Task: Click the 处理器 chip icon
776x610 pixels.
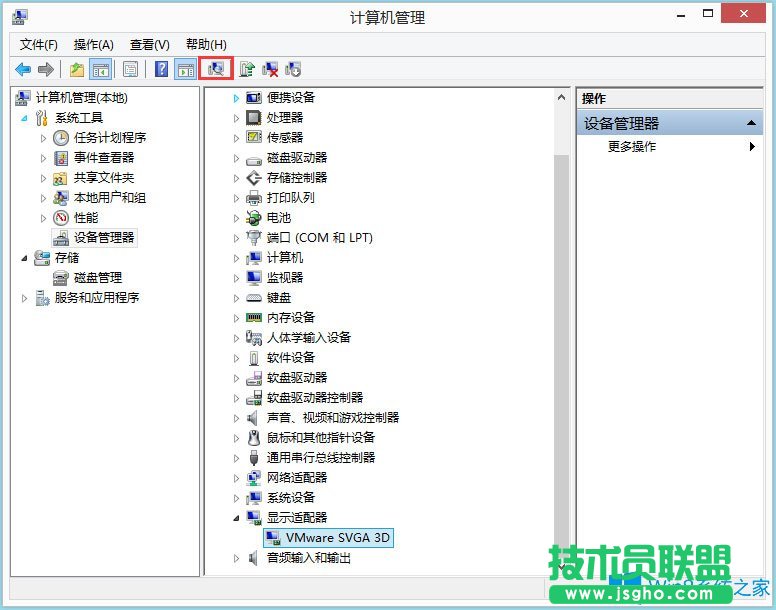Action: [253, 118]
